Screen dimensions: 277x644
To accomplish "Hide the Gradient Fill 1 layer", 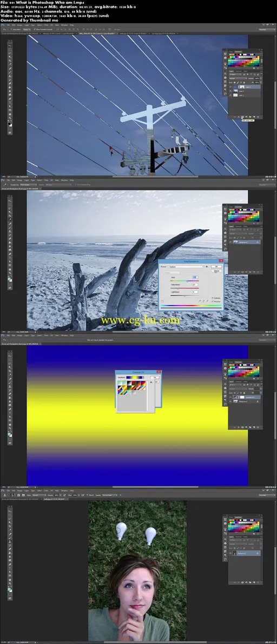I will (x=230, y=397).
